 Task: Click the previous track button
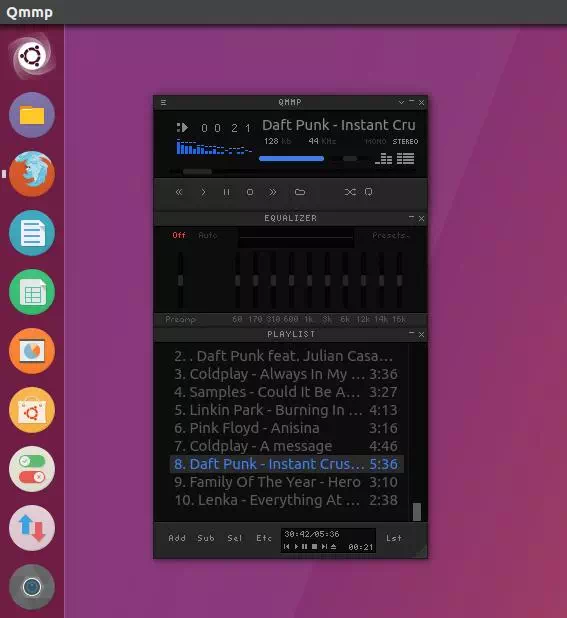179,192
